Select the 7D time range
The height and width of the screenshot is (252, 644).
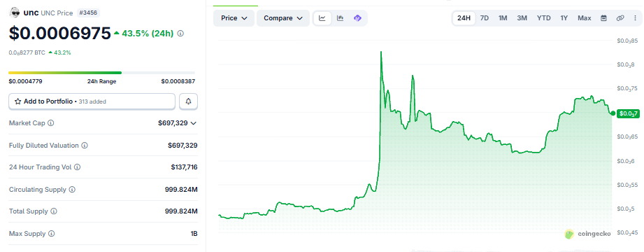pos(485,18)
